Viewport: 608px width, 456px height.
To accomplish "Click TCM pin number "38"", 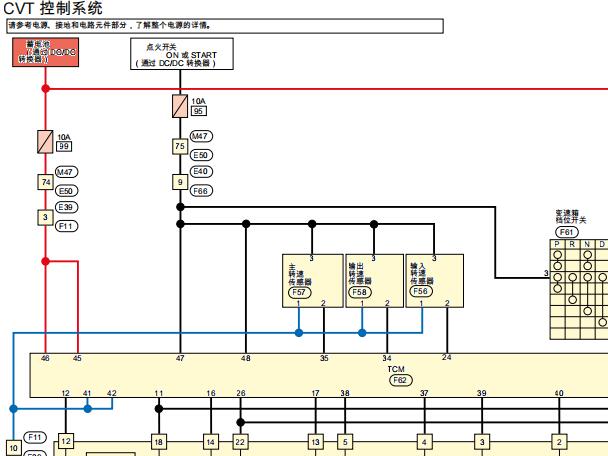I will point(345,393).
